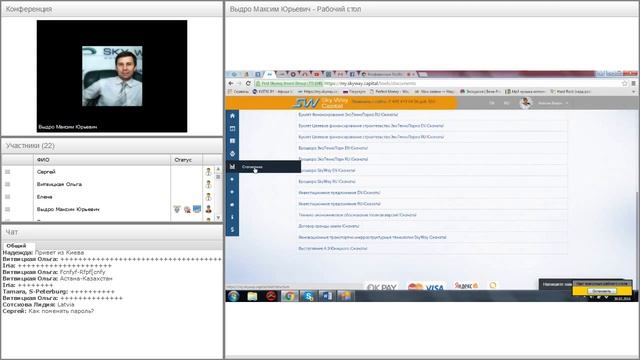The image size is (640, 360).
Task: Click the participants list scroll-down arrow
Action: (218, 218)
